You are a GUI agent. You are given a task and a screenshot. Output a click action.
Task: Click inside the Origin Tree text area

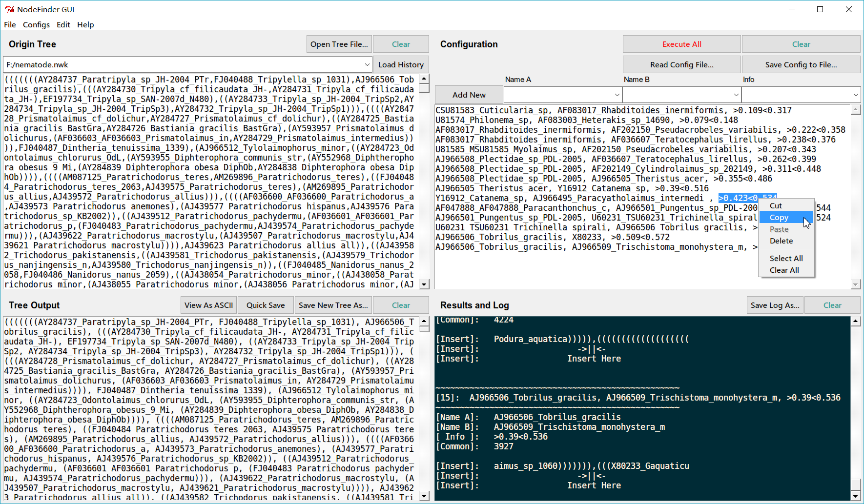point(210,181)
